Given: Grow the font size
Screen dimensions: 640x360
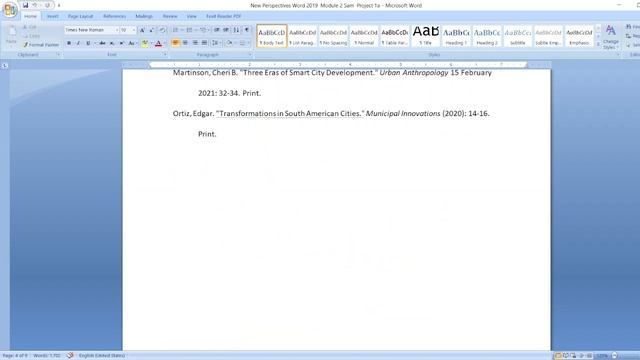Looking at the screenshot, I should tap(142, 30).
